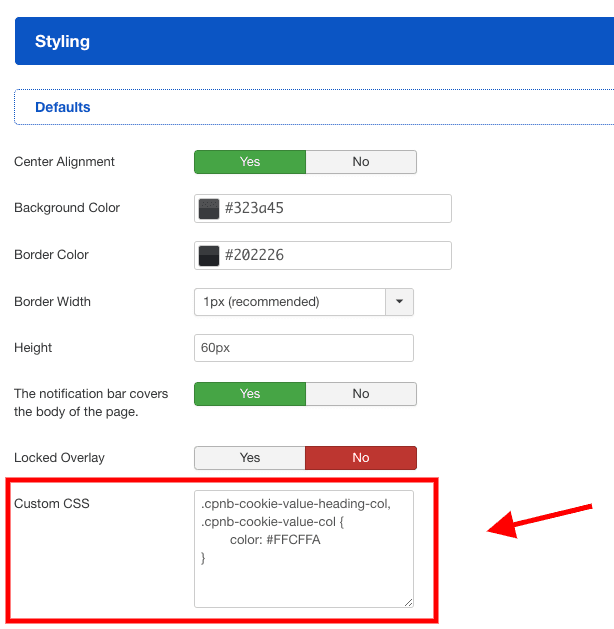
Task: Select No for Locked Overlay
Action: click(361, 458)
